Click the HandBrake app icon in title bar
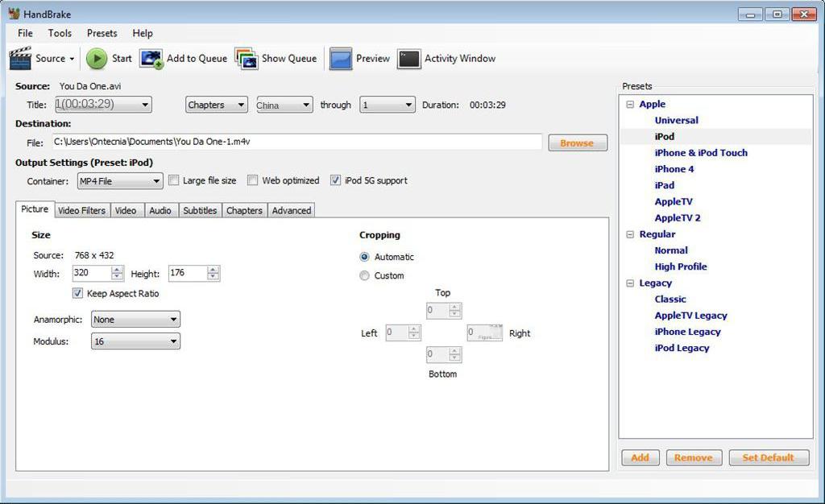 14,14
